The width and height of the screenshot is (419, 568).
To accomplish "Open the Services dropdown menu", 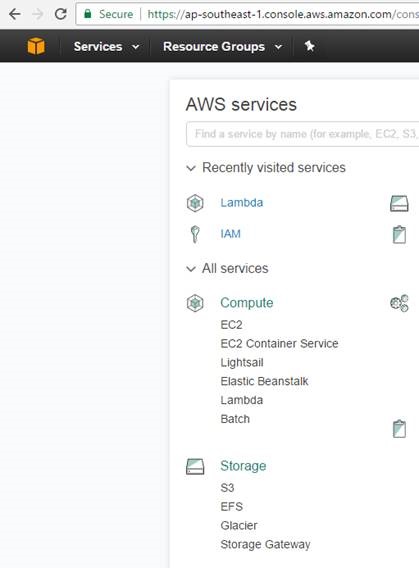I will [106, 46].
